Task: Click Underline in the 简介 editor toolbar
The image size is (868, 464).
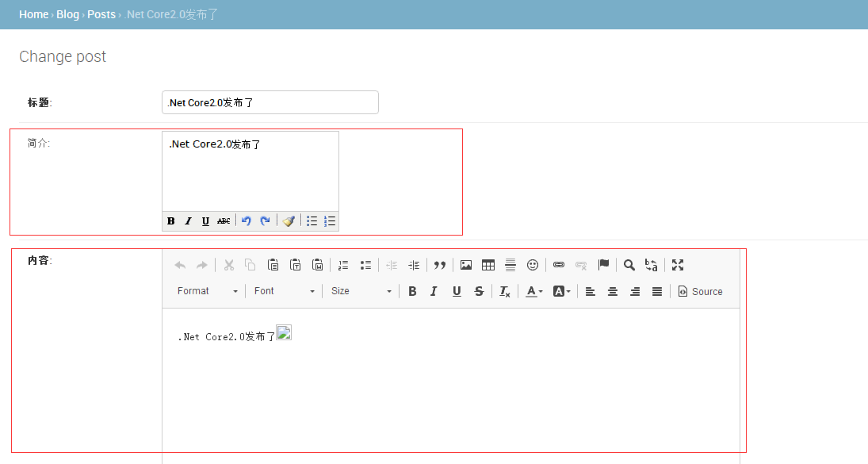Action: pos(205,221)
